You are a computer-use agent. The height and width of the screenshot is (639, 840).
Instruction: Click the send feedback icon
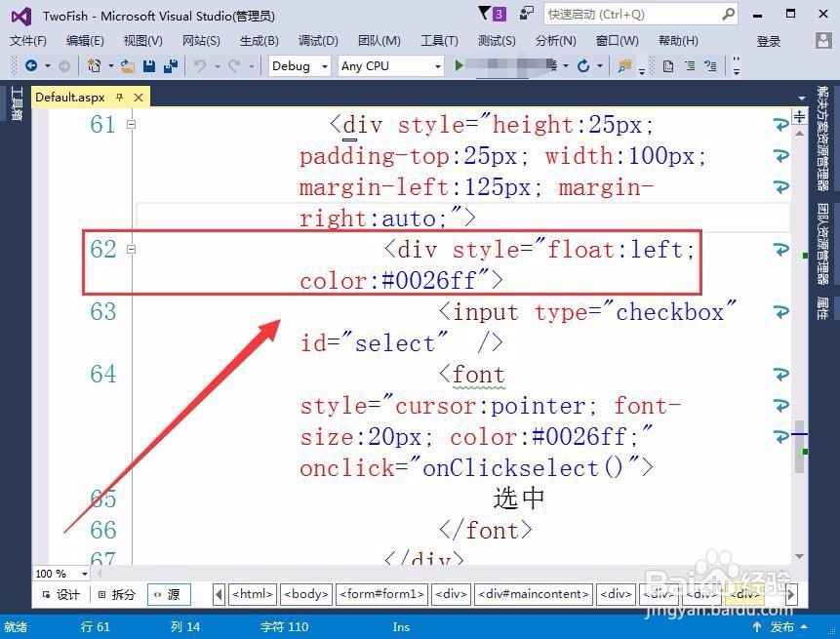(x=527, y=13)
